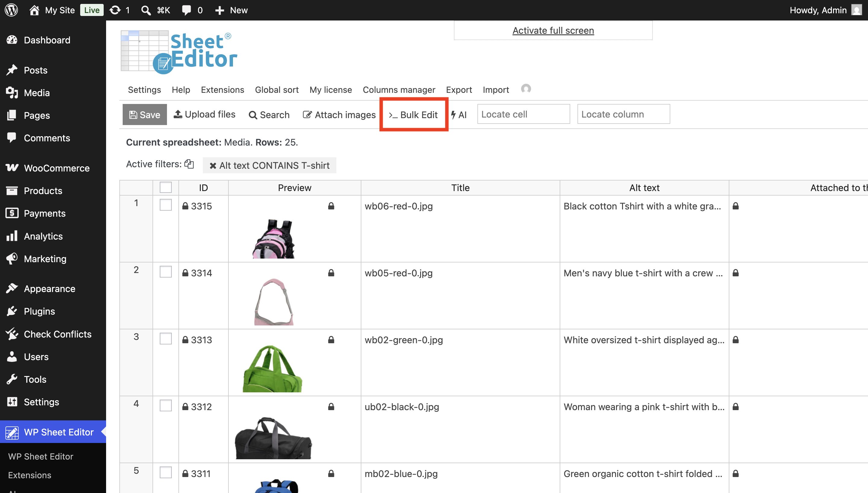Click the Save button
Viewport: 868px width, 493px height.
pyautogui.click(x=145, y=115)
